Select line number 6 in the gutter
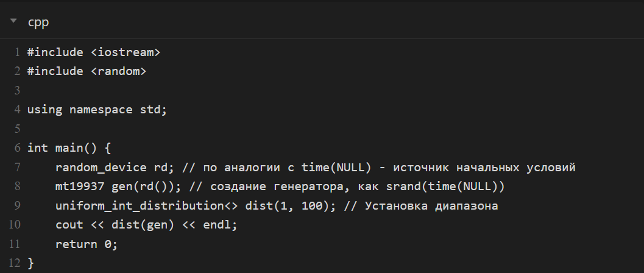This screenshot has height=273, width=644. point(16,148)
